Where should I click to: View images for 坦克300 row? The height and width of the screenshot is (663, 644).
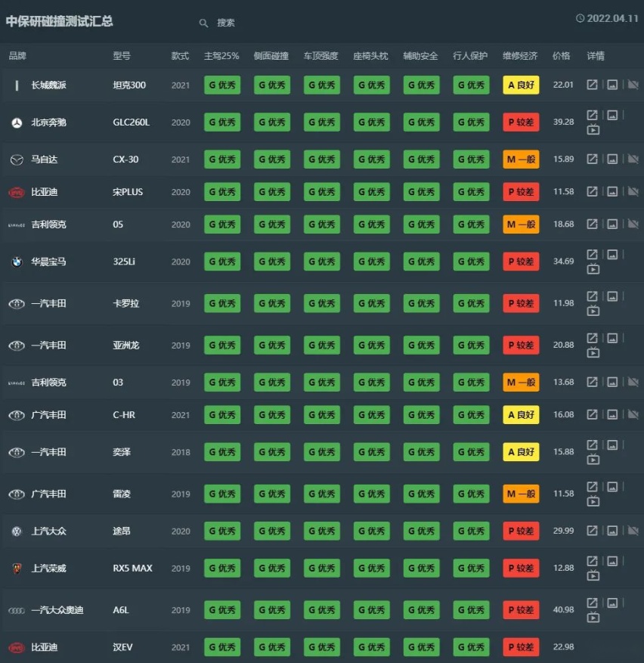click(x=612, y=85)
